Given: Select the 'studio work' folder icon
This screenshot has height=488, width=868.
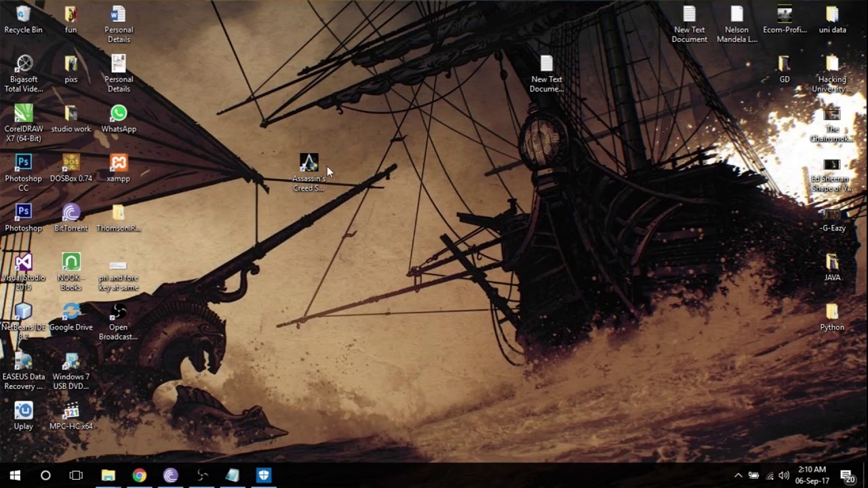Looking at the screenshot, I should [71, 119].
